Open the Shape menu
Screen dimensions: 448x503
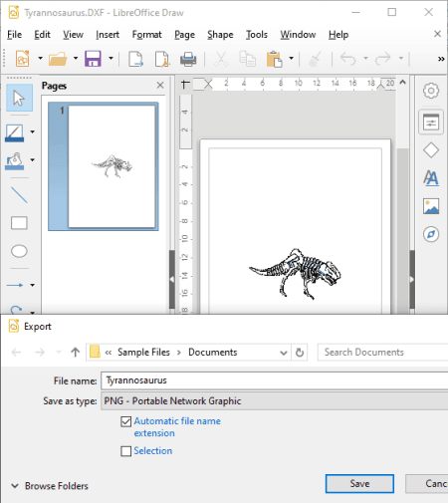220,35
